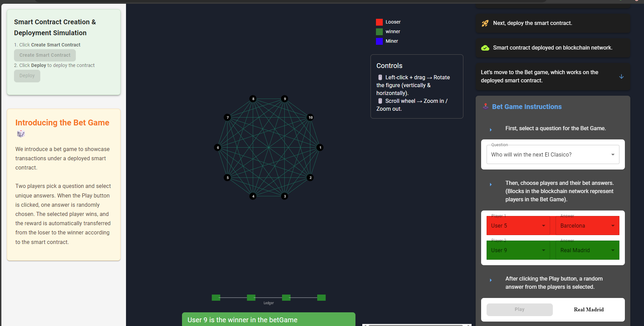Image resolution: width=644 pixels, height=326 pixels.
Task: Click the Create Smart Contract button
Action: pos(45,55)
